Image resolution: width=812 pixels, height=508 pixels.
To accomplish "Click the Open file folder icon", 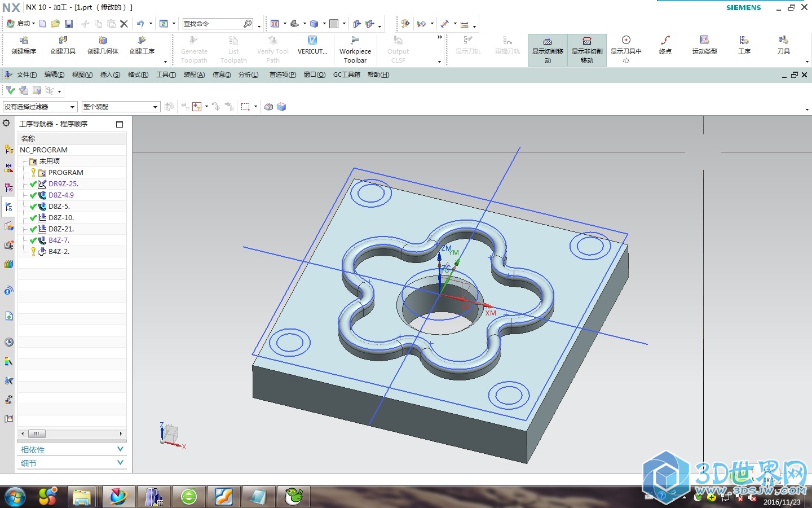I will pyautogui.click(x=55, y=24).
